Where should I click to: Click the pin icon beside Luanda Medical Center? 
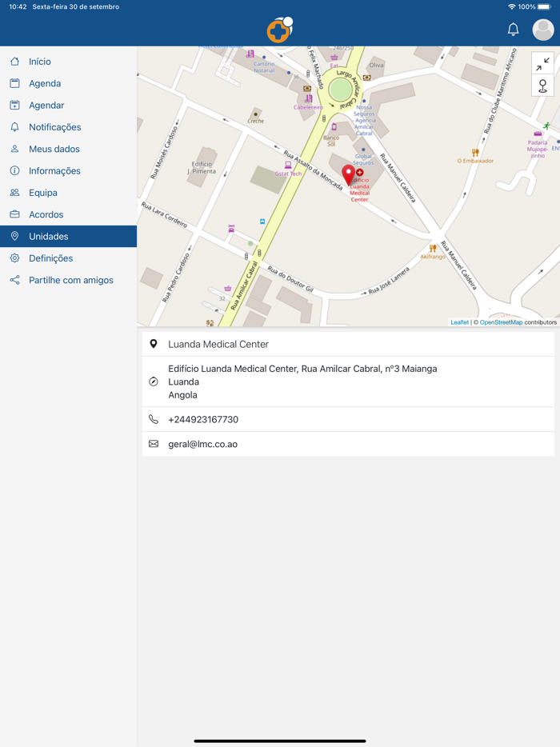(154, 344)
